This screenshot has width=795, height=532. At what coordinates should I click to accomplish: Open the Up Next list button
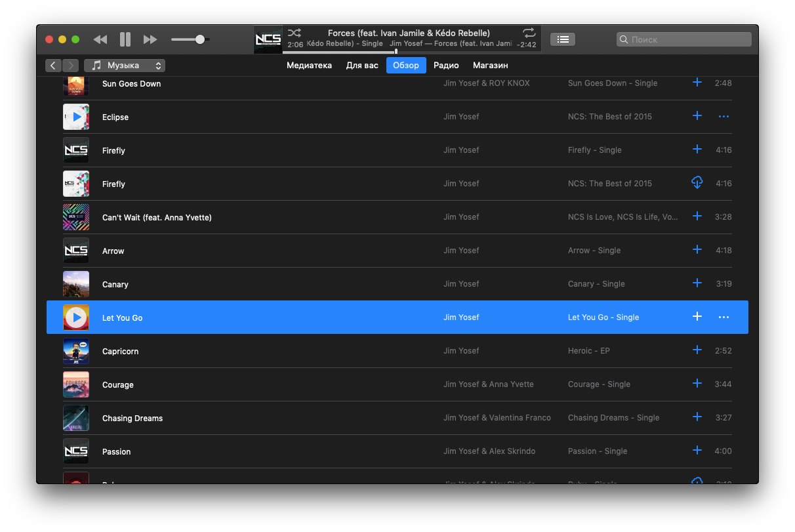563,39
